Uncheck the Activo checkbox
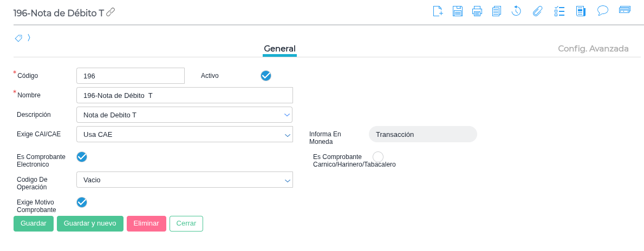This screenshot has width=644, height=251. [266, 76]
